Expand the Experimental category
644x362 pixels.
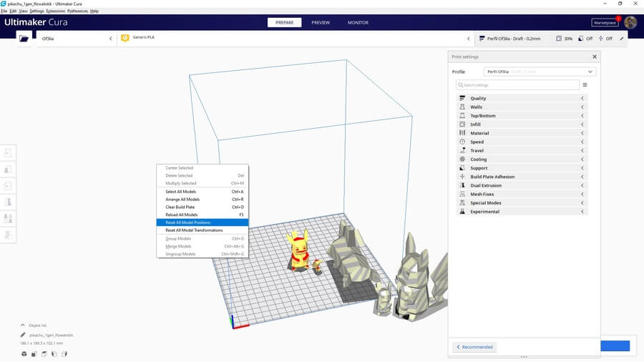pos(522,211)
